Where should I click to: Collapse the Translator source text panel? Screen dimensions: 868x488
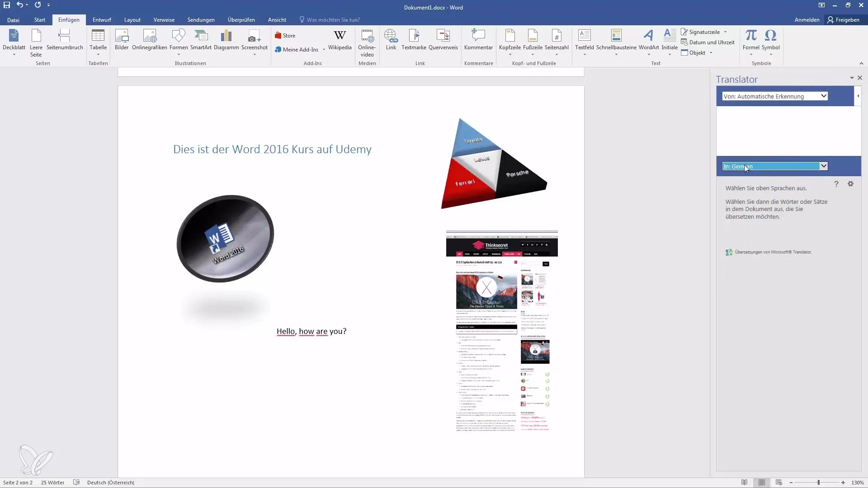[x=858, y=96]
